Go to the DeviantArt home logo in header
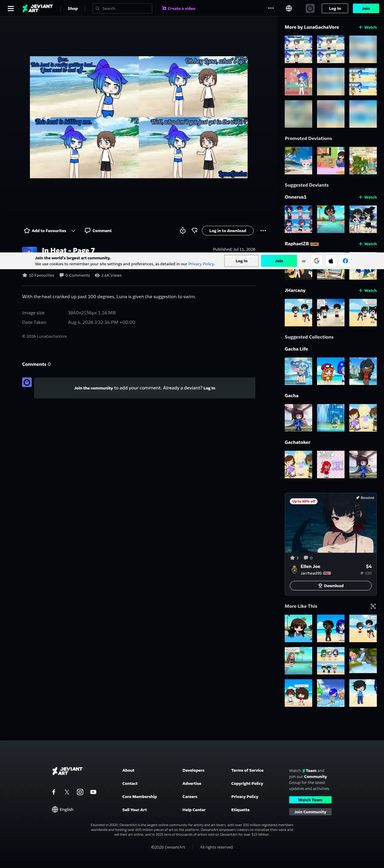Screen dimensions: 384x868 pyautogui.click(x=38, y=8)
